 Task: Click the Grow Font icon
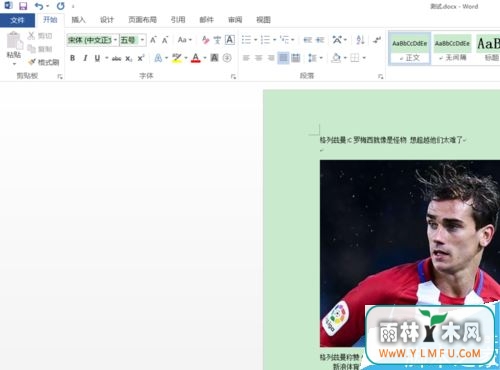tap(153, 40)
